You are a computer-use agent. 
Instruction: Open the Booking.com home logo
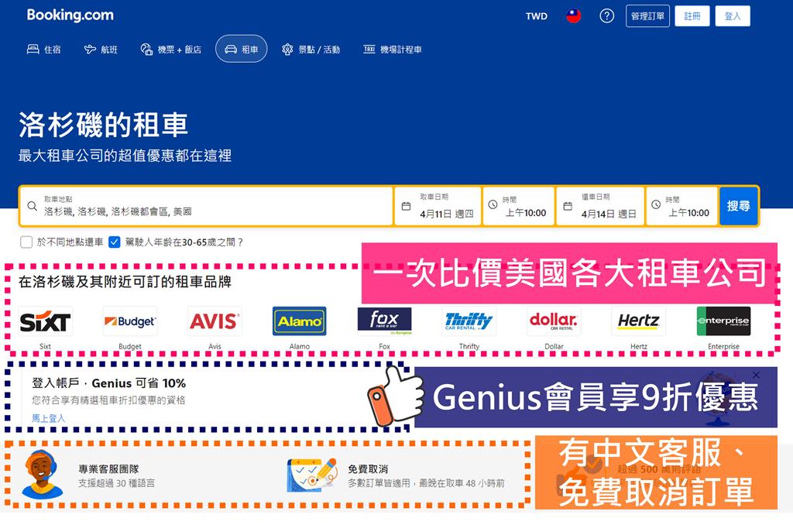70,15
